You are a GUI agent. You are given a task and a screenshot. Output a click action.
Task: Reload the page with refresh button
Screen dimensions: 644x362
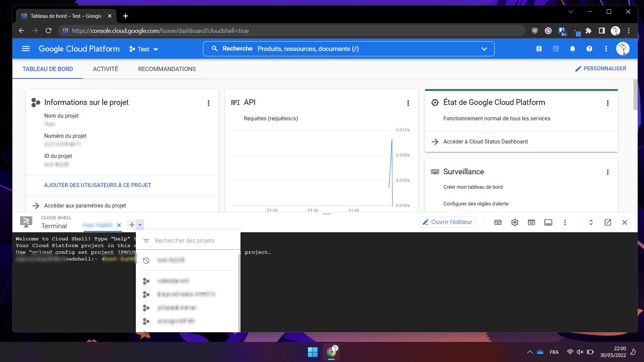click(x=49, y=31)
